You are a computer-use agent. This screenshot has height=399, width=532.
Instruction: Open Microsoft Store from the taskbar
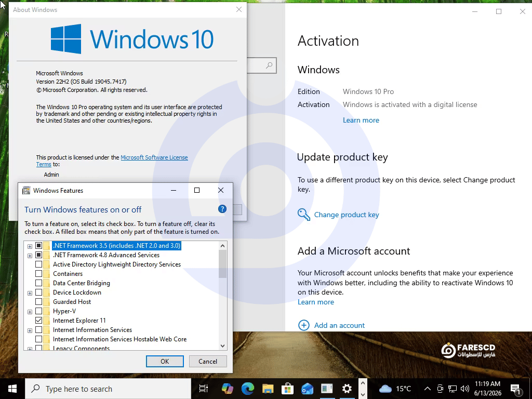(287, 389)
